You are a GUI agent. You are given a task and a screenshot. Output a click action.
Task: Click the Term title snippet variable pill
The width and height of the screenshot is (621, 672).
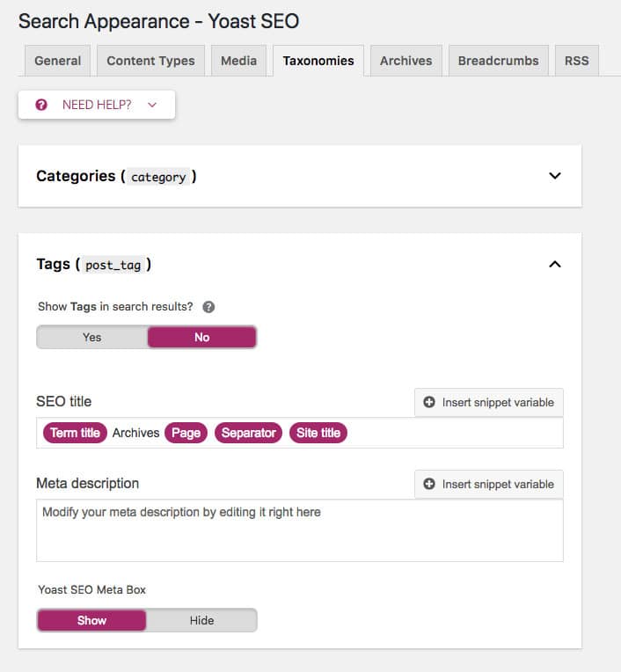(75, 433)
